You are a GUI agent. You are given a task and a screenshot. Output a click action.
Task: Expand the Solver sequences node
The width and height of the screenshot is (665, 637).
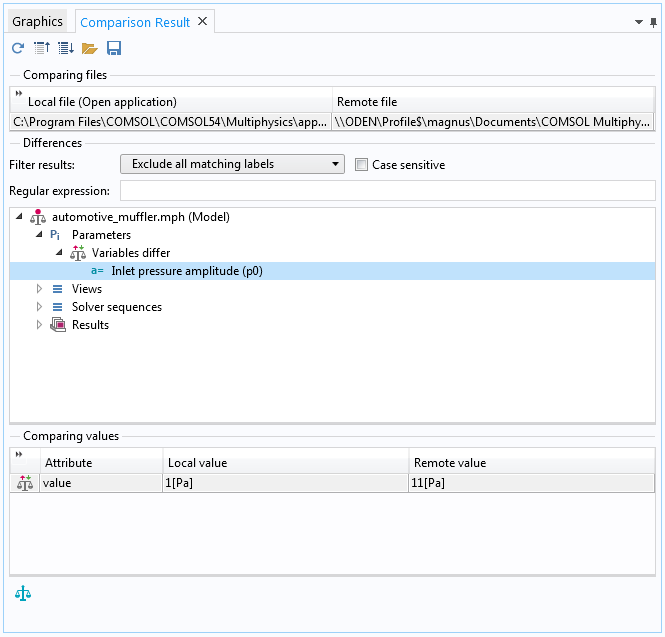click(x=39, y=307)
